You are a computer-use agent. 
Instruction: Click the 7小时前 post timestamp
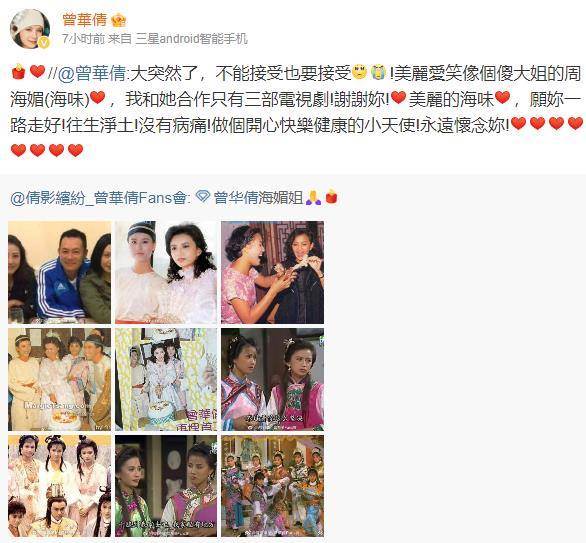click(x=83, y=39)
